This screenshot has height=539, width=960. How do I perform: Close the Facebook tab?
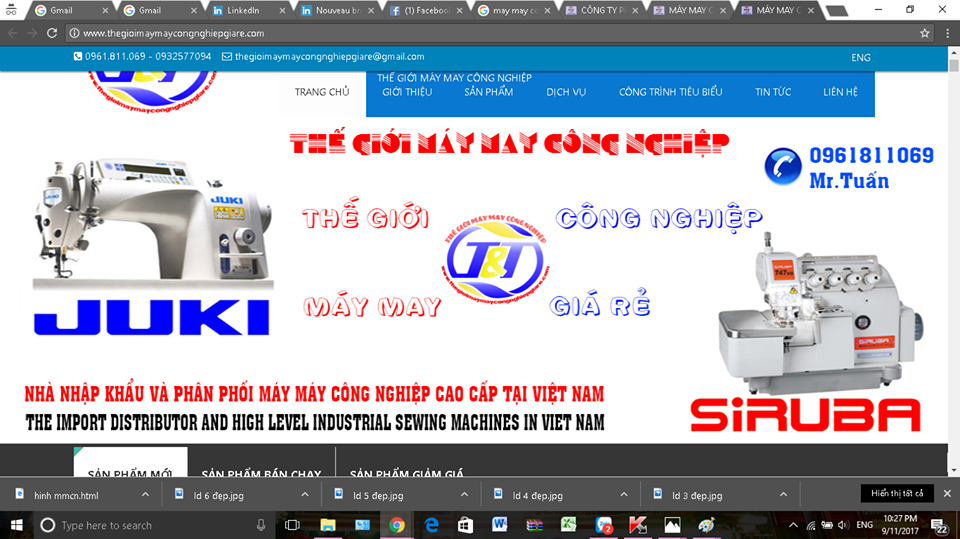coord(459,10)
